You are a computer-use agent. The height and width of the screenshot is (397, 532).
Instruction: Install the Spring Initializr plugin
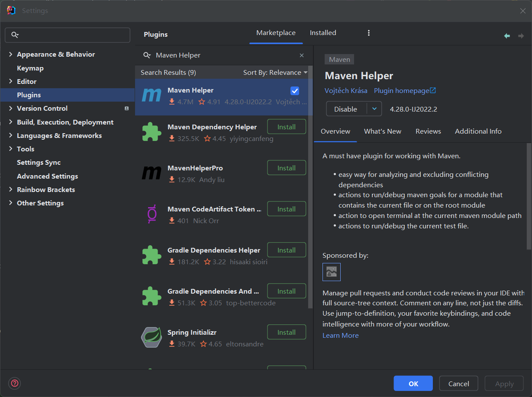tap(287, 332)
